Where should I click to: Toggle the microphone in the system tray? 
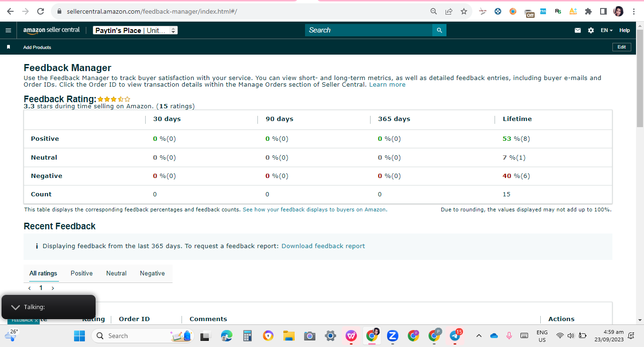(x=509, y=336)
